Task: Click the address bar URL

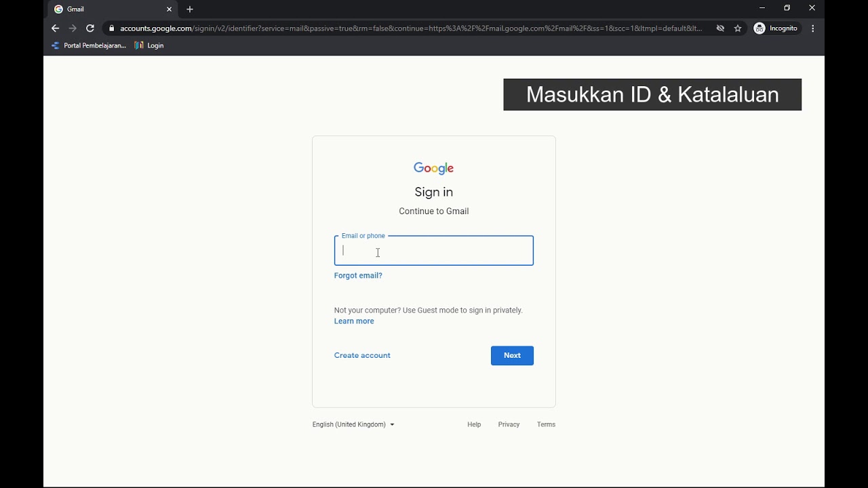Action: tap(410, 28)
